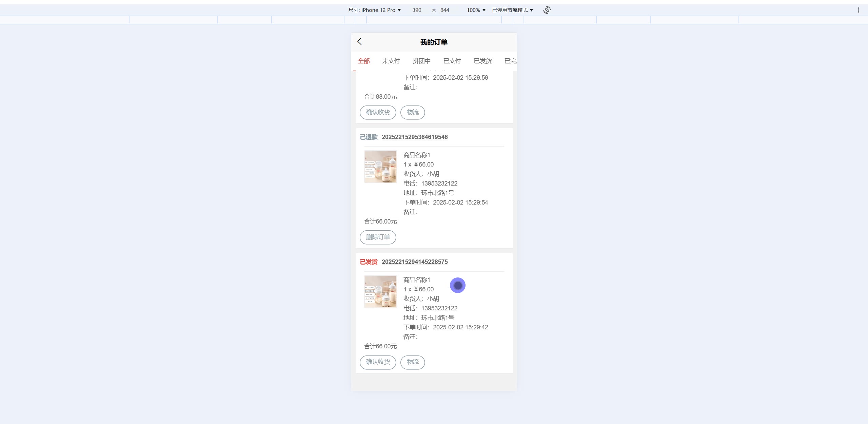868x424 pixels.
Task: Click the viewport width field 390
Action: click(417, 10)
